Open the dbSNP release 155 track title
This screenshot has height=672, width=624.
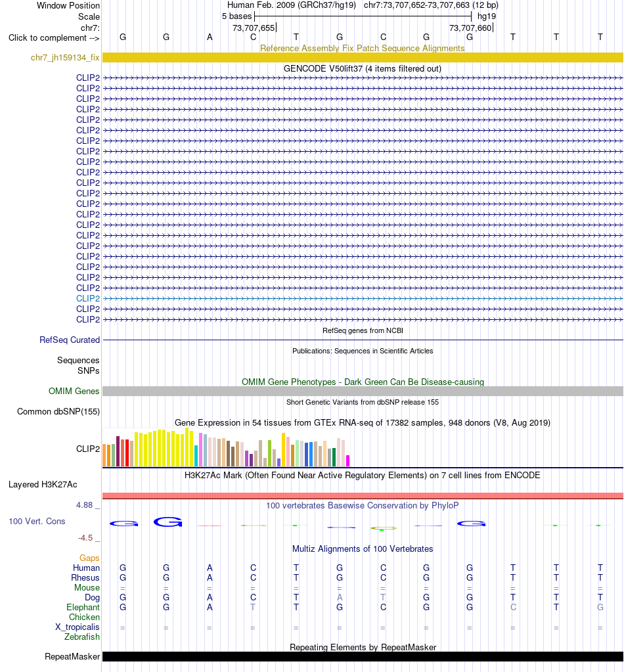point(363,402)
